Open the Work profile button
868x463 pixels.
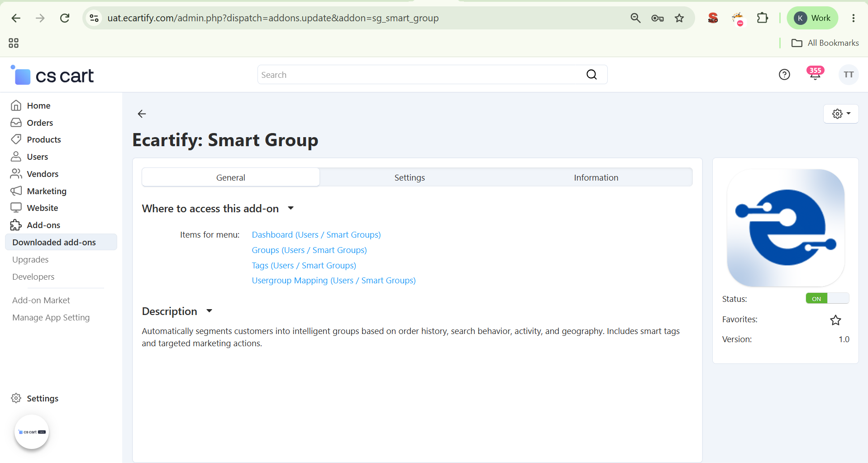812,18
